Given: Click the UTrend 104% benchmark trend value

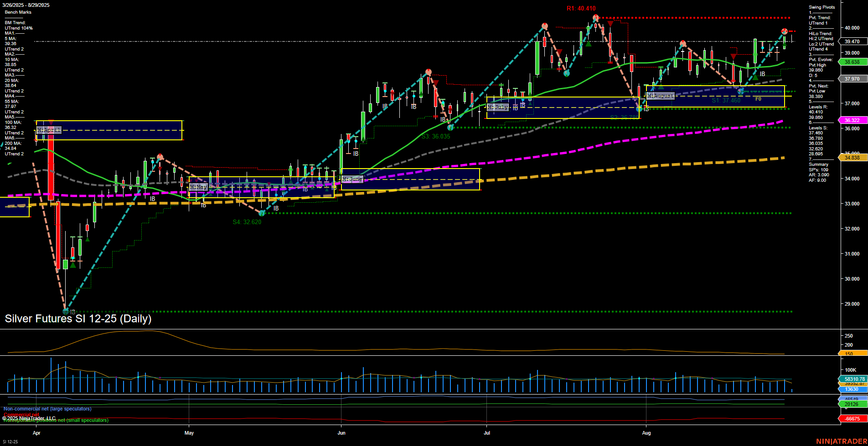Looking at the screenshot, I should [x=19, y=28].
